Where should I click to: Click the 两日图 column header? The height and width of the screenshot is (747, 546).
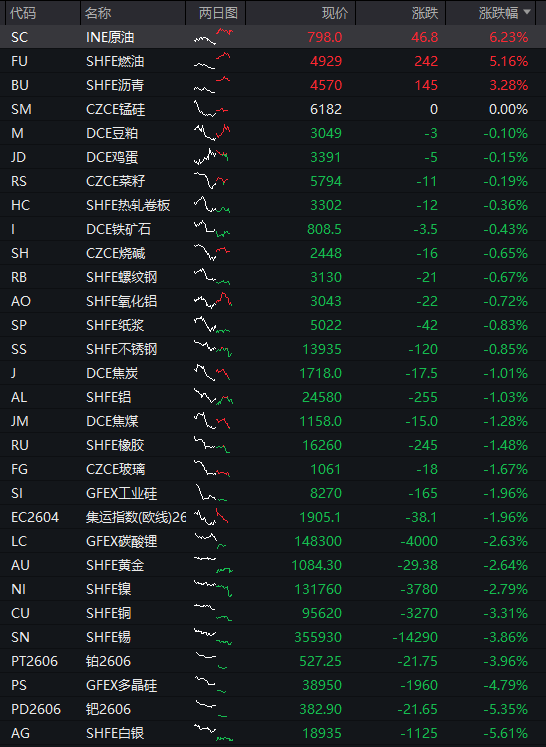(x=218, y=13)
